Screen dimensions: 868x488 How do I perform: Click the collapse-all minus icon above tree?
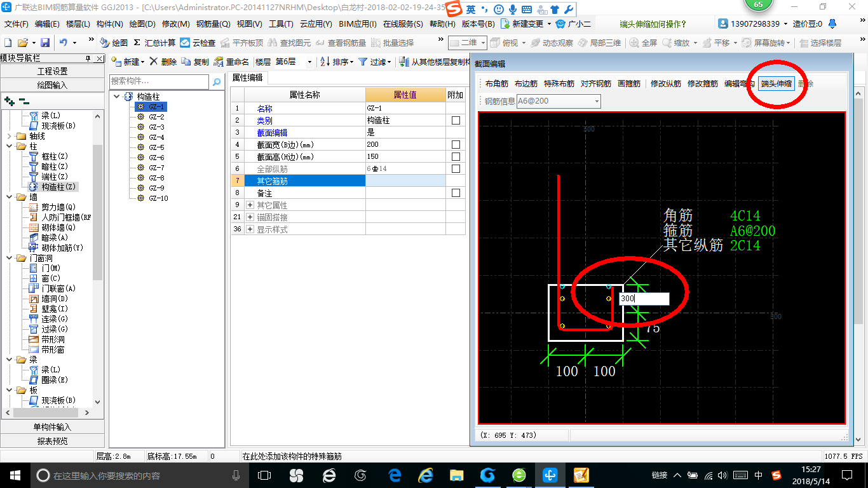coord(24,100)
